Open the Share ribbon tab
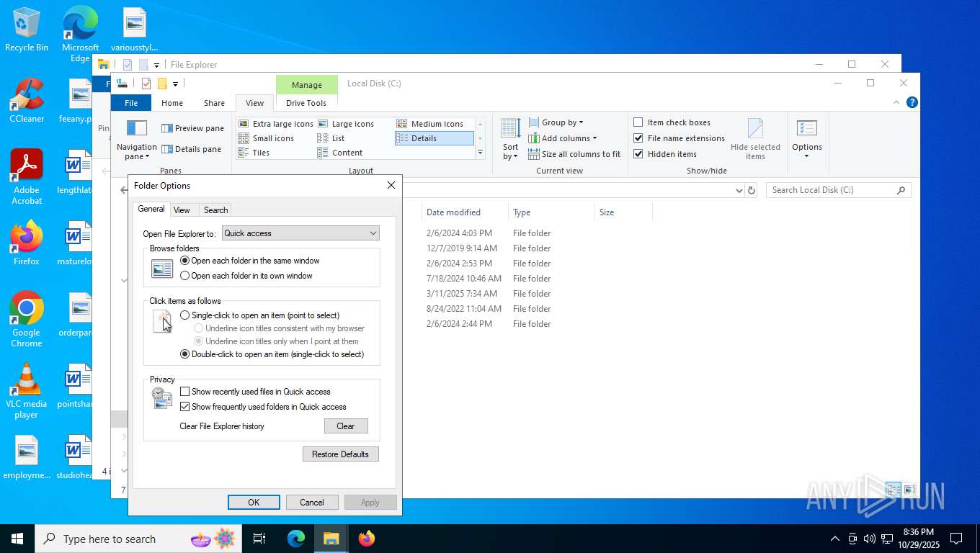Viewport: 980px width, 553px height. (214, 103)
